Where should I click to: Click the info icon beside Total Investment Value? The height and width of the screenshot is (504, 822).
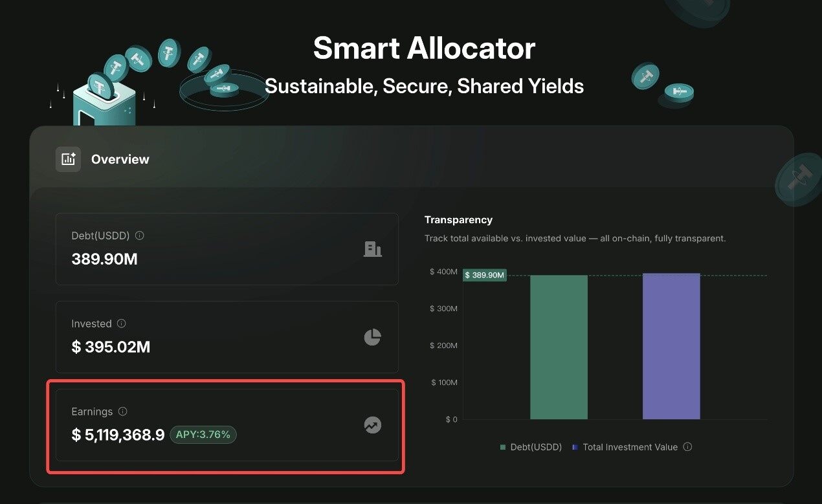coord(687,447)
